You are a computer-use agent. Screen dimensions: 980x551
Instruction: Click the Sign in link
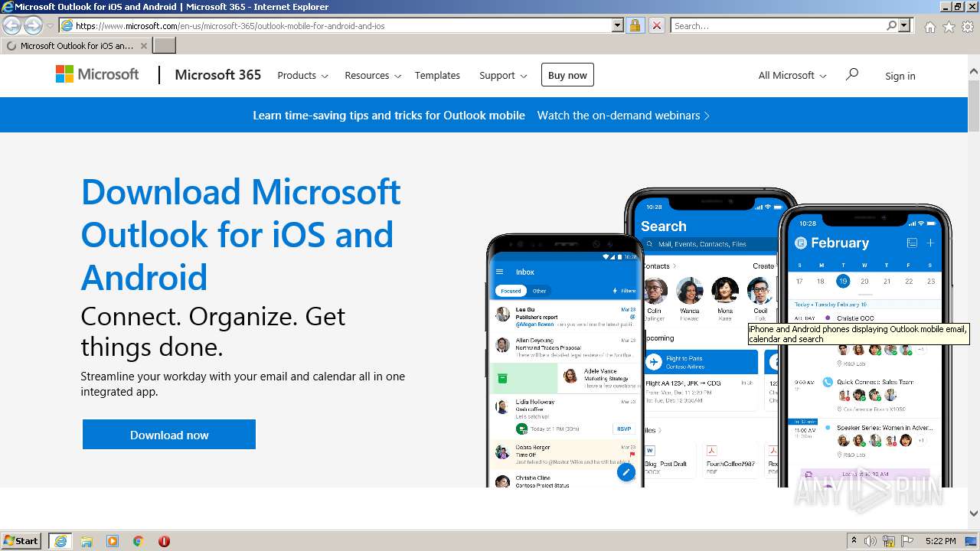(900, 76)
